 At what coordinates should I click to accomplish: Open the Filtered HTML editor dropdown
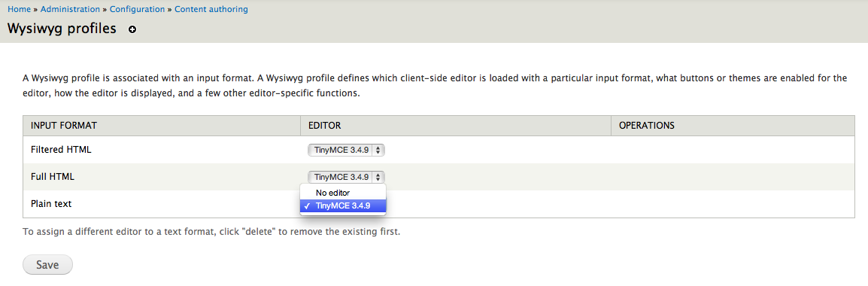pyautogui.click(x=346, y=150)
